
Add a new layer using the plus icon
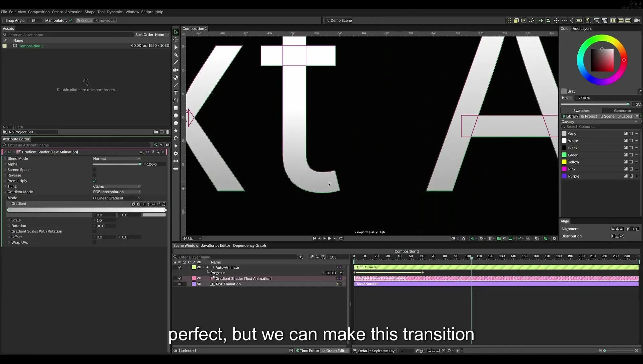[301, 257]
